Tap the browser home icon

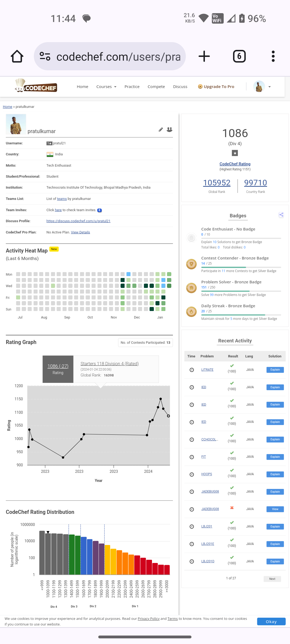17,56
